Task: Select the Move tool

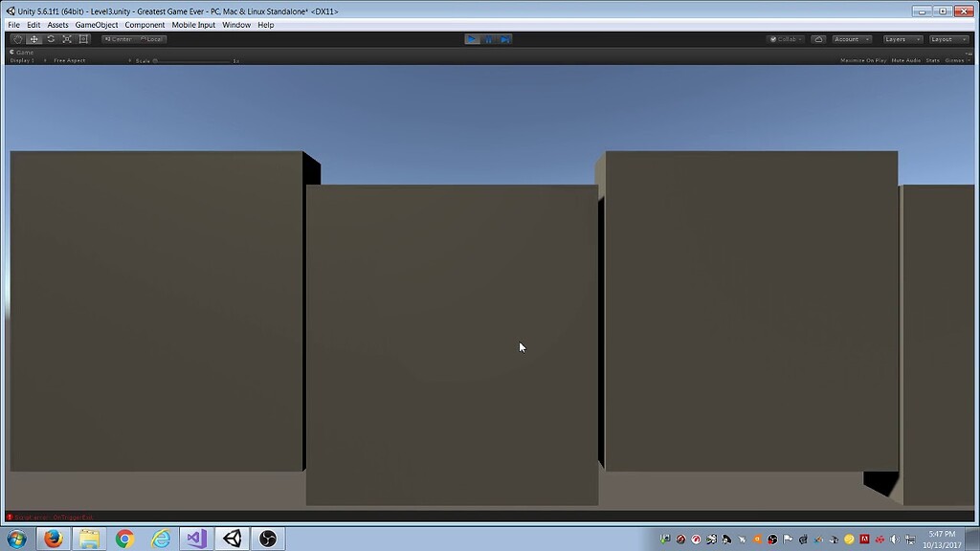Action: point(33,39)
